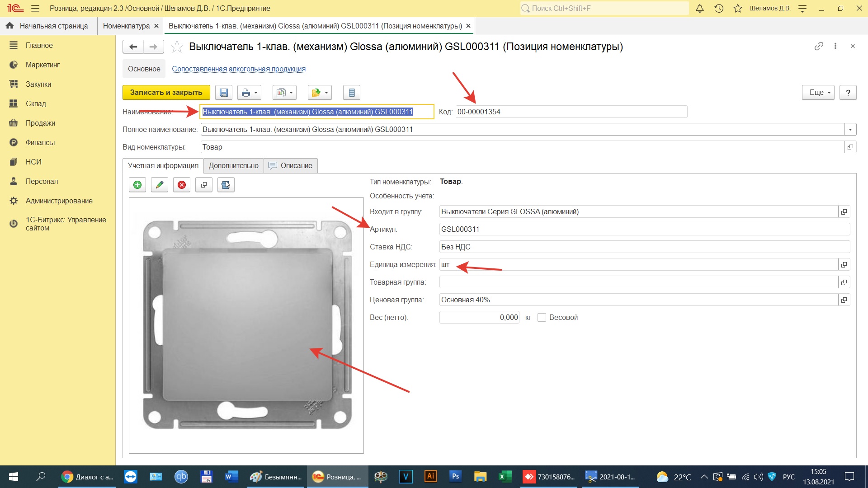
Task: Navigate back with left arrow button
Action: [x=133, y=47]
